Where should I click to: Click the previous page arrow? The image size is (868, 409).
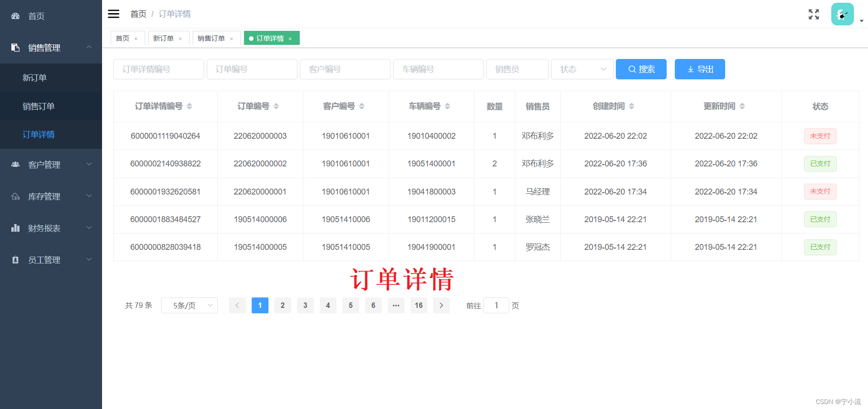pos(237,306)
